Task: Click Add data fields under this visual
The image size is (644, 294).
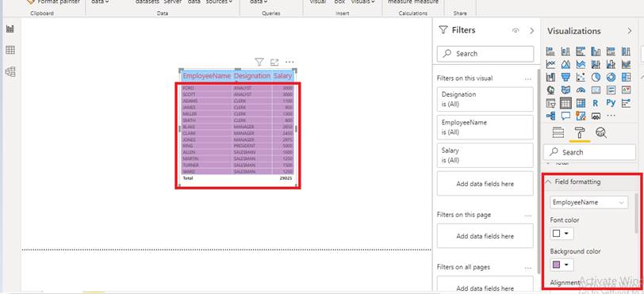Action: pos(485,184)
